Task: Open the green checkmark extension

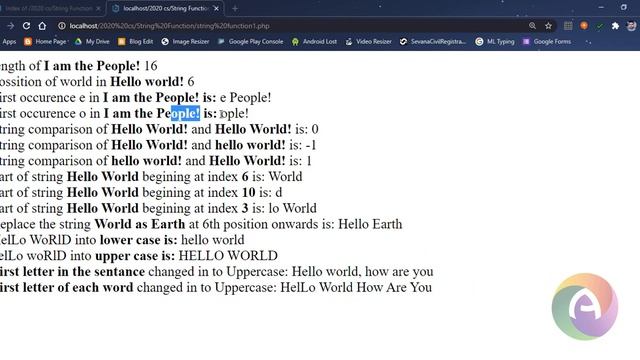Action: (x=600, y=26)
